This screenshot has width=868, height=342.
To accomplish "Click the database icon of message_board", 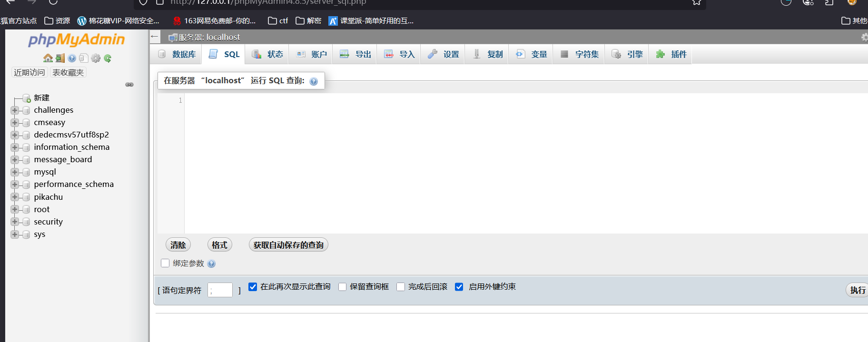I will 26,160.
